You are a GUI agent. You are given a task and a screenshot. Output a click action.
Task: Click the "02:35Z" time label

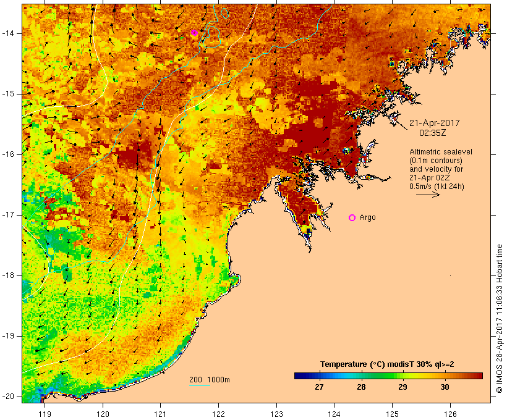(x=433, y=133)
